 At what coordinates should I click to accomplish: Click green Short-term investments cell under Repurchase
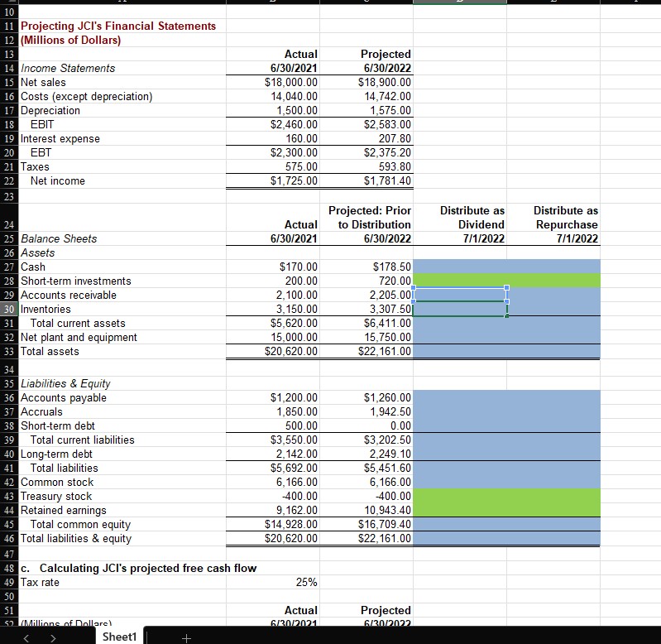click(x=553, y=281)
